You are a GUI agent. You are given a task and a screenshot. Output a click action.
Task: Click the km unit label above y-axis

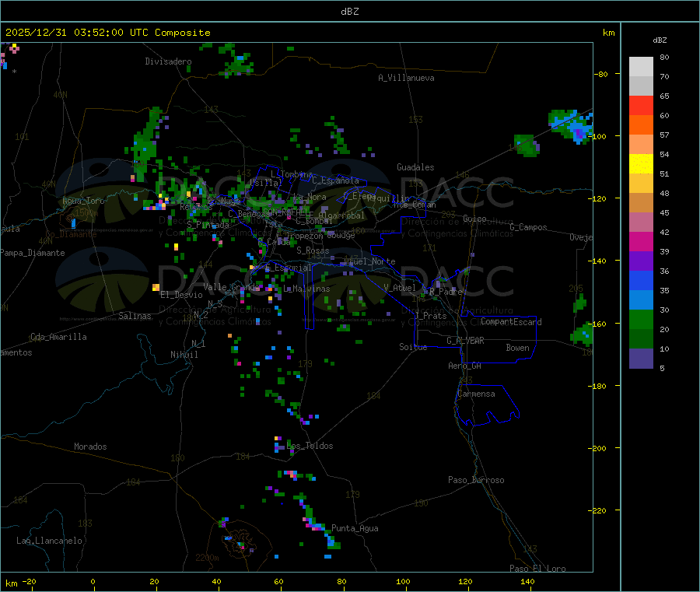tap(609, 33)
